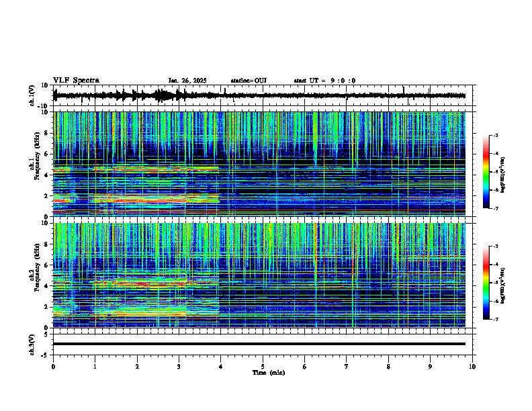This screenshot has width=532, height=411.
Task: Click the "Time (min)" axis title
Action: pos(269,373)
